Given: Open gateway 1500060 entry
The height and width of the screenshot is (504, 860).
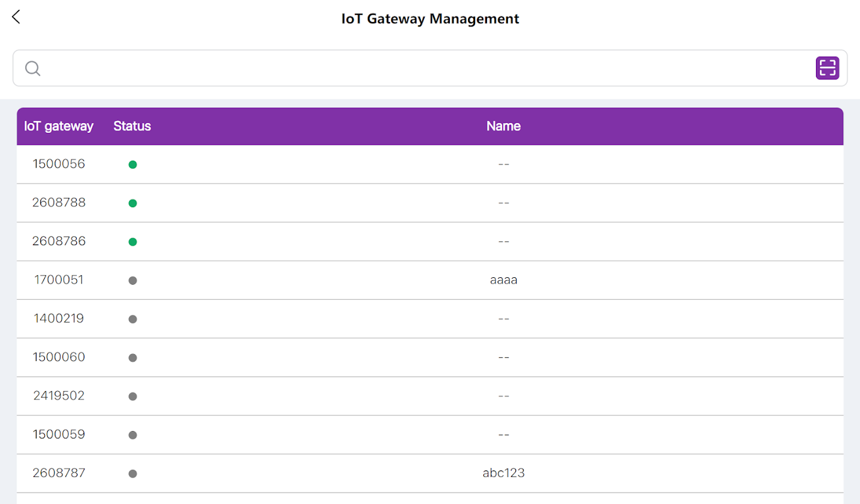Looking at the screenshot, I should click(x=430, y=357).
